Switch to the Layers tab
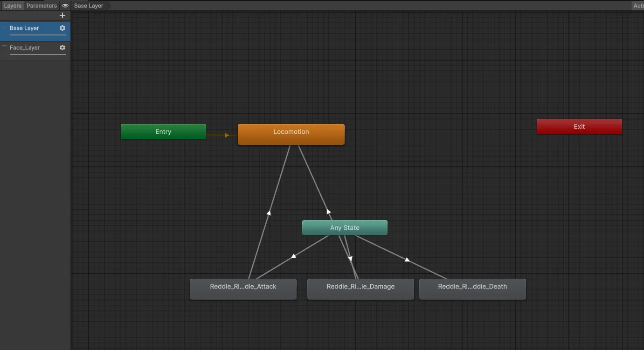Viewport: 644px width, 350px height. point(13,6)
